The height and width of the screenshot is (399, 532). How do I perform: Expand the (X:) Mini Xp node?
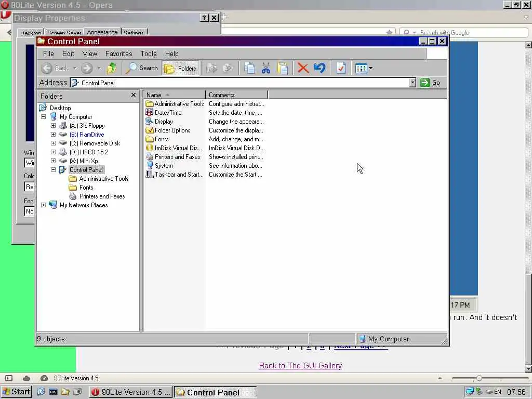tap(54, 161)
